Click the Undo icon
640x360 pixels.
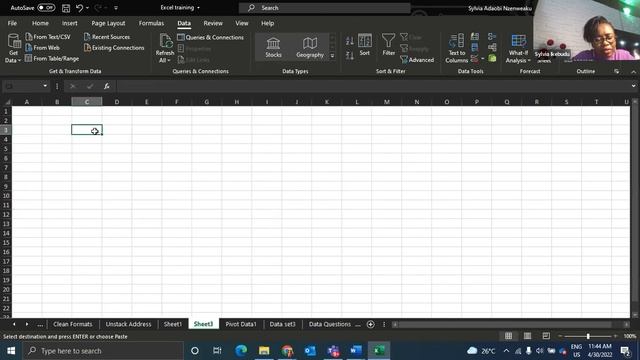79,8
